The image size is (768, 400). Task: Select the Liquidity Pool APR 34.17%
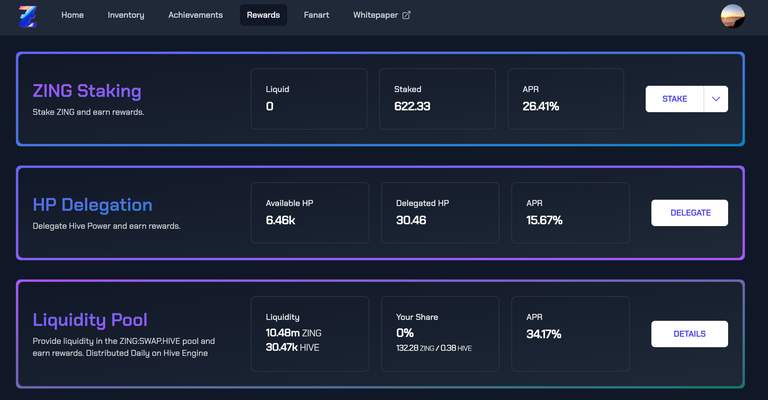(544, 334)
